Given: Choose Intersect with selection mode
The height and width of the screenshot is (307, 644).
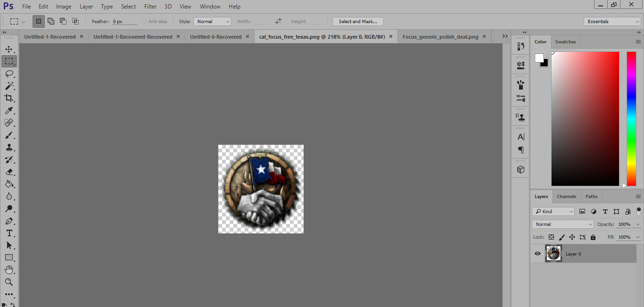Looking at the screenshot, I should coord(75,21).
